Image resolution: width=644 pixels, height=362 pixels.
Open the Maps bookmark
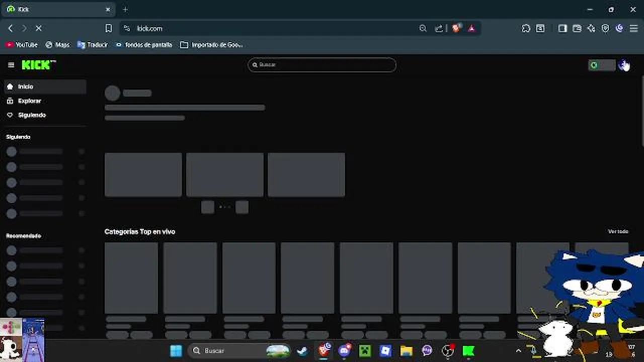[57, 45]
